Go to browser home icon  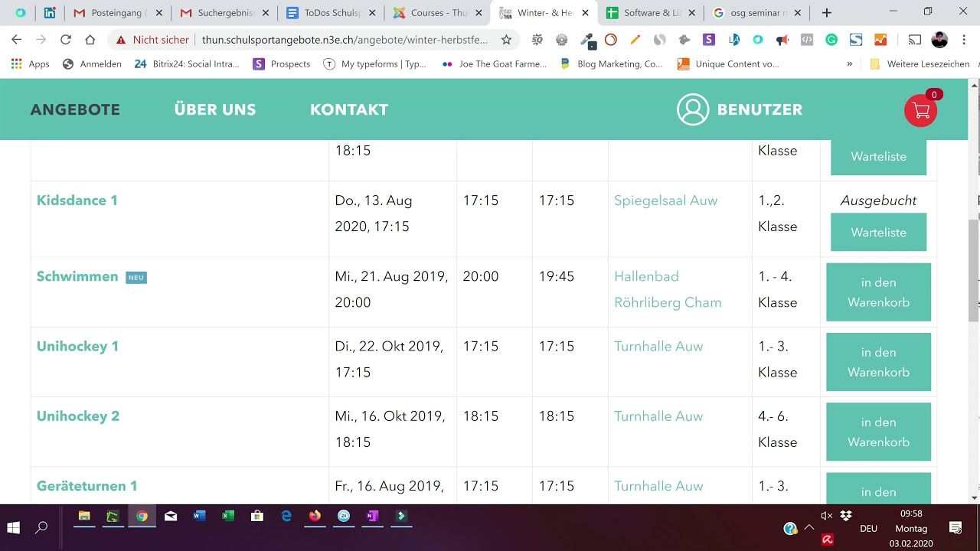(x=90, y=40)
